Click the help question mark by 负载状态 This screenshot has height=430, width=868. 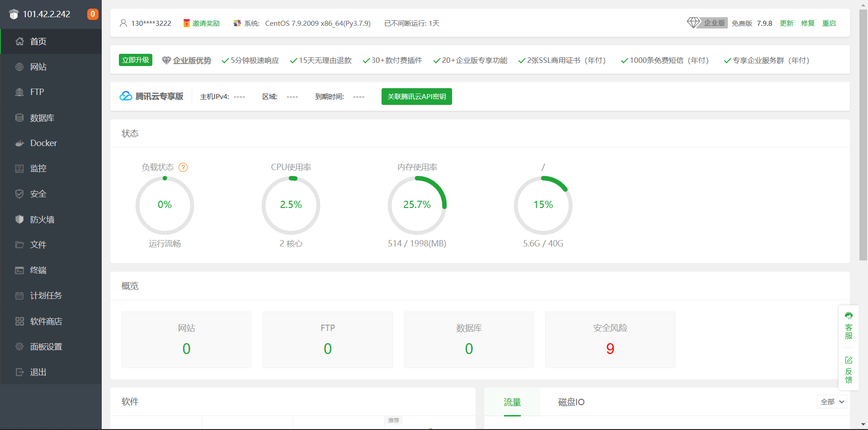click(x=183, y=167)
